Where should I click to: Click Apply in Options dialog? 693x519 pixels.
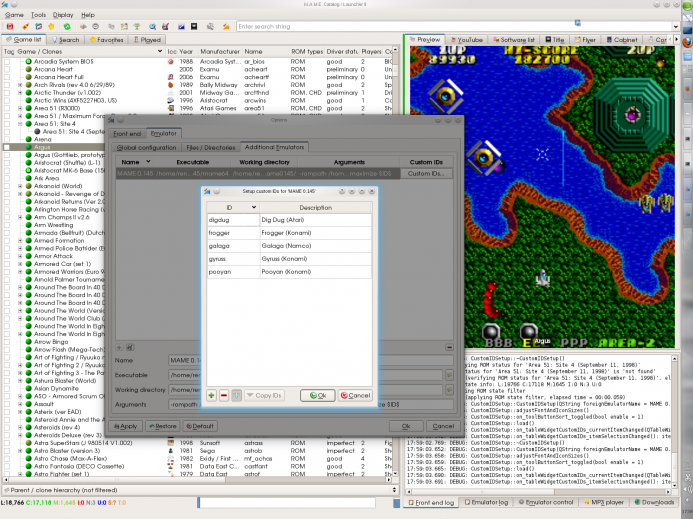tap(126, 426)
